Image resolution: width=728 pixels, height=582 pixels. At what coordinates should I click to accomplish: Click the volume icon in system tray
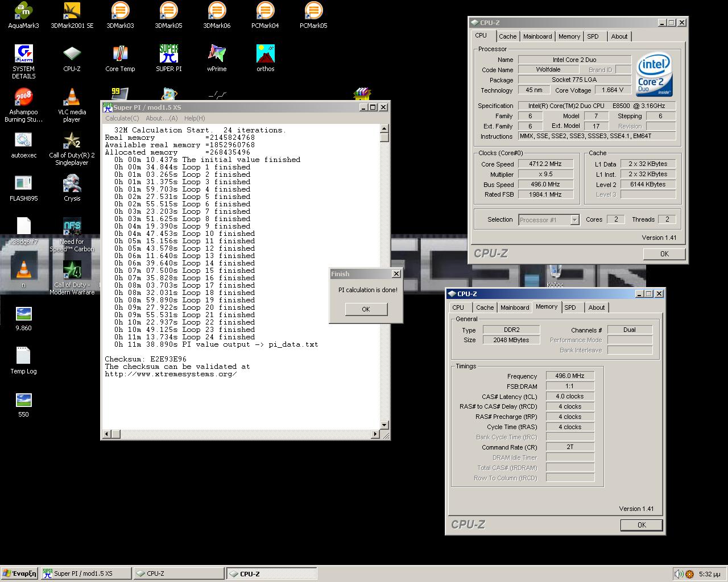coord(679,574)
